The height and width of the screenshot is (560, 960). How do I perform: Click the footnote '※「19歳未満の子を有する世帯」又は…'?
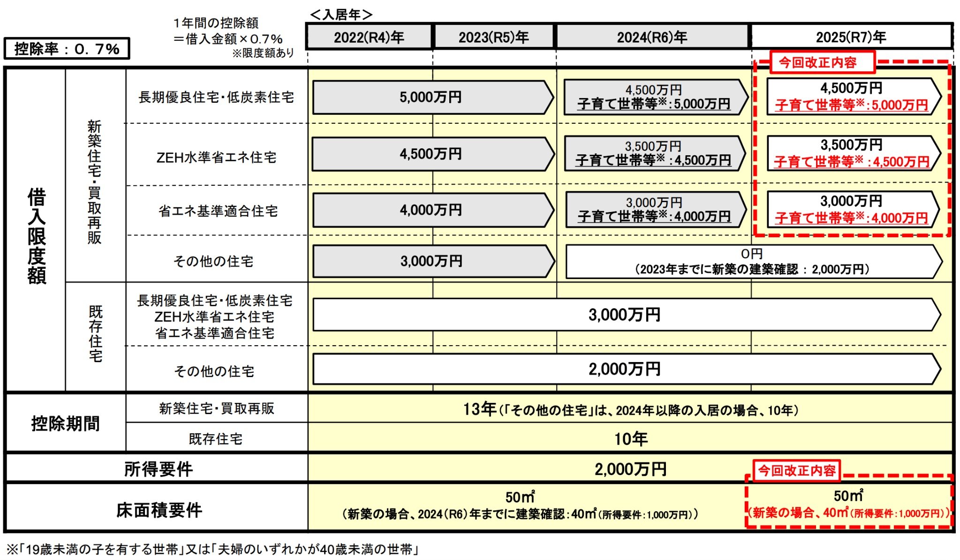[x=212, y=549]
